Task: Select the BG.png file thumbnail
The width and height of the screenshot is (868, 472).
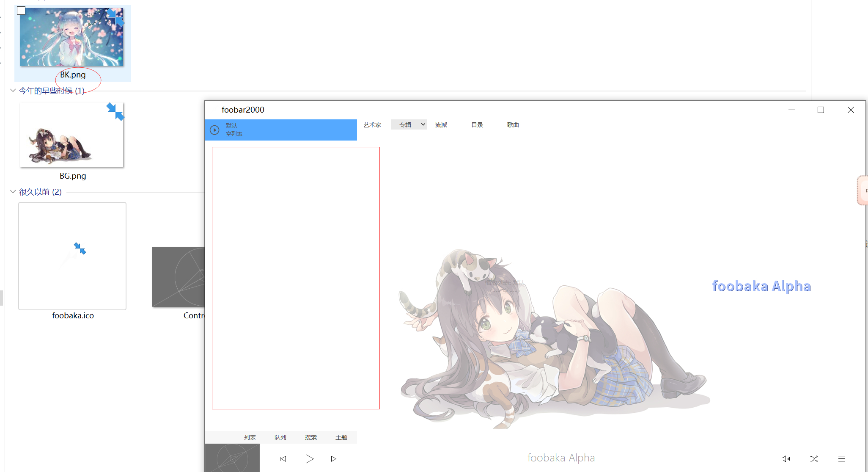Action: [x=71, y=135]
